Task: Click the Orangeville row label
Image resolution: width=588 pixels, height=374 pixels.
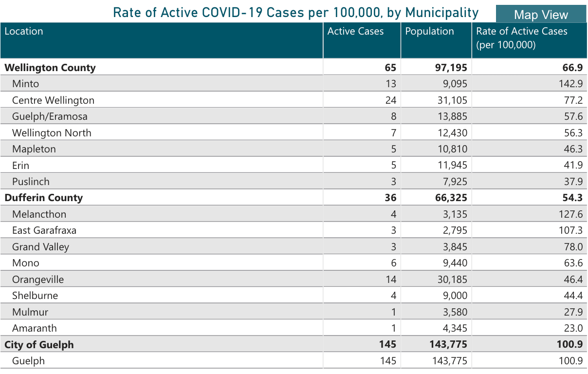Action: tap(38, 280)
